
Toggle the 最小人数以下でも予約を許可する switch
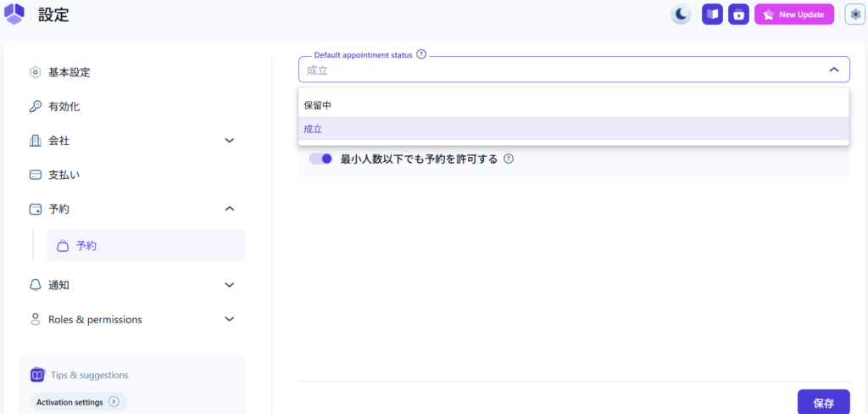click(320, 159)
